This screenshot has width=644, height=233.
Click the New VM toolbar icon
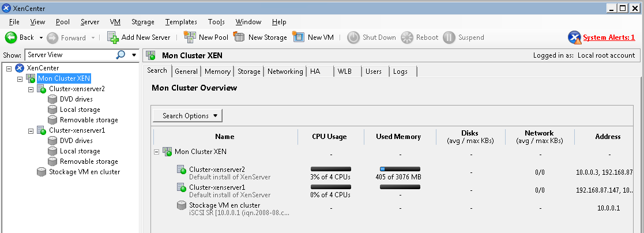(298, 37)
